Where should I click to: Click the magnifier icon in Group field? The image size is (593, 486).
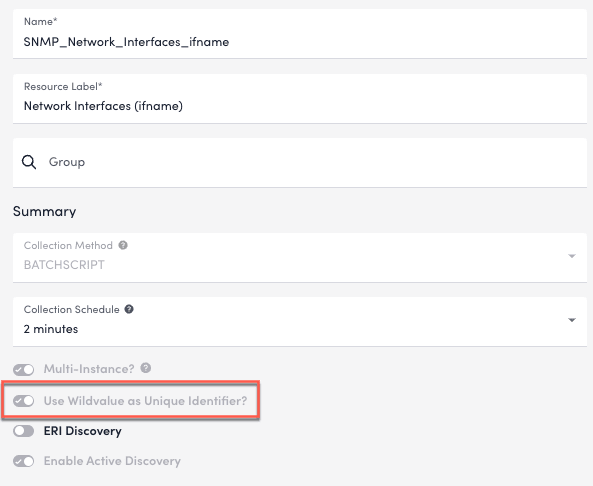(29, 162)
